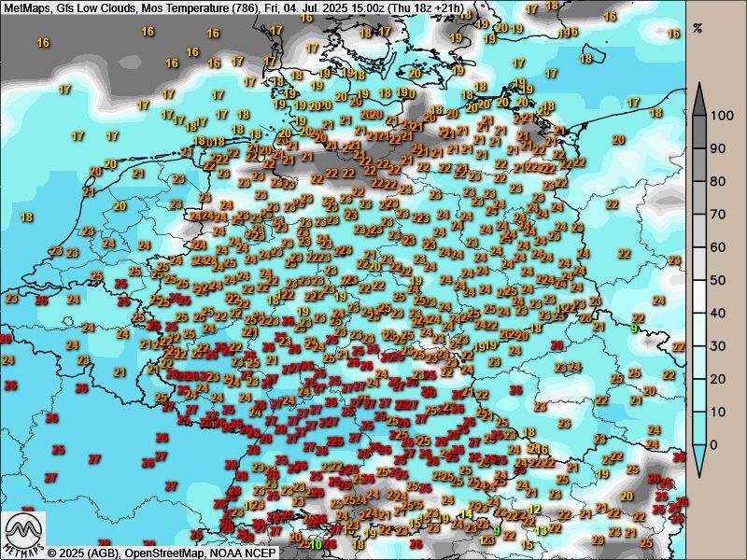The image size is (747, 560).
Task: Select the cyan 0–10 legend swatch
Action: 699,427
